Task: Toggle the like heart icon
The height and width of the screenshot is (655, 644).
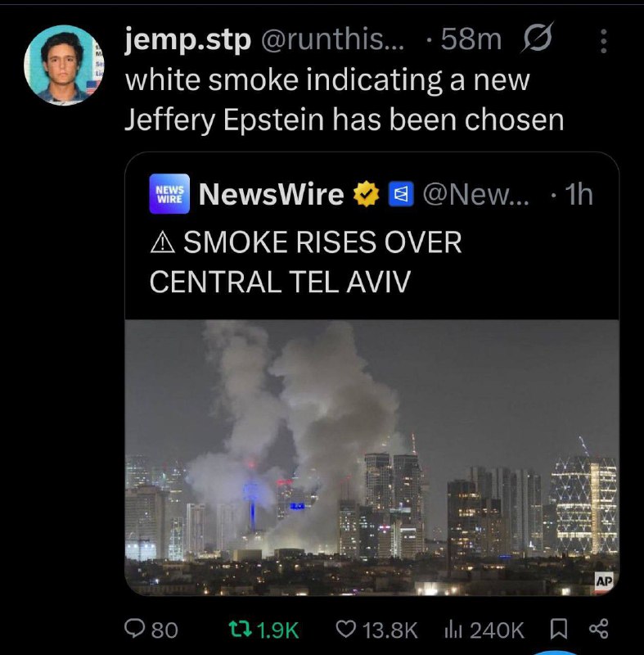Action: [346, 629]
